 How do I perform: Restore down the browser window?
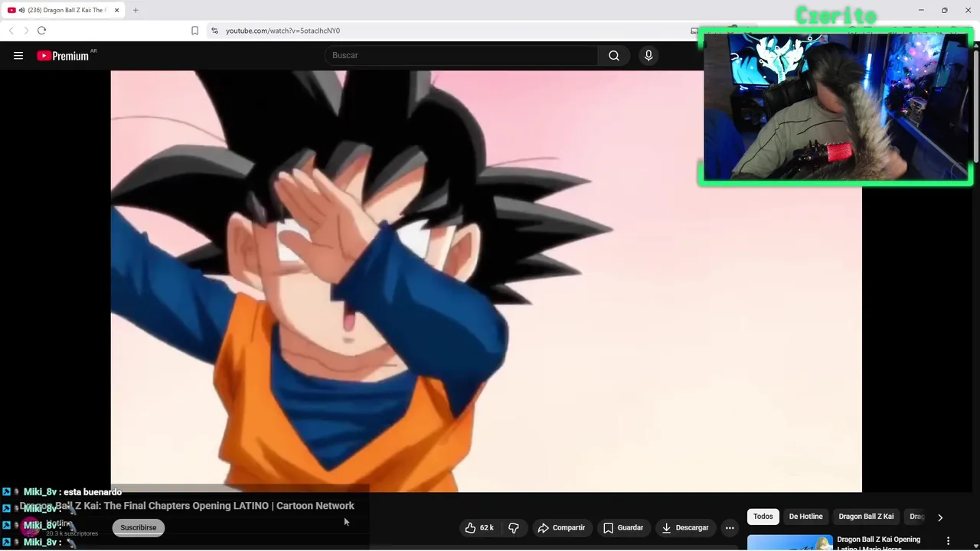(945, 10)
